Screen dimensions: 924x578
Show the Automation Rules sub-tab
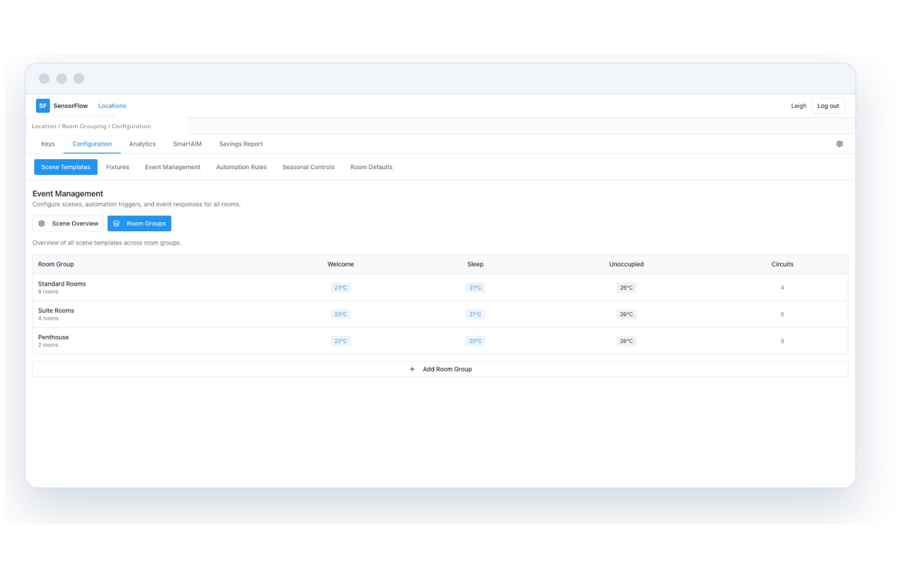(241, 167)
